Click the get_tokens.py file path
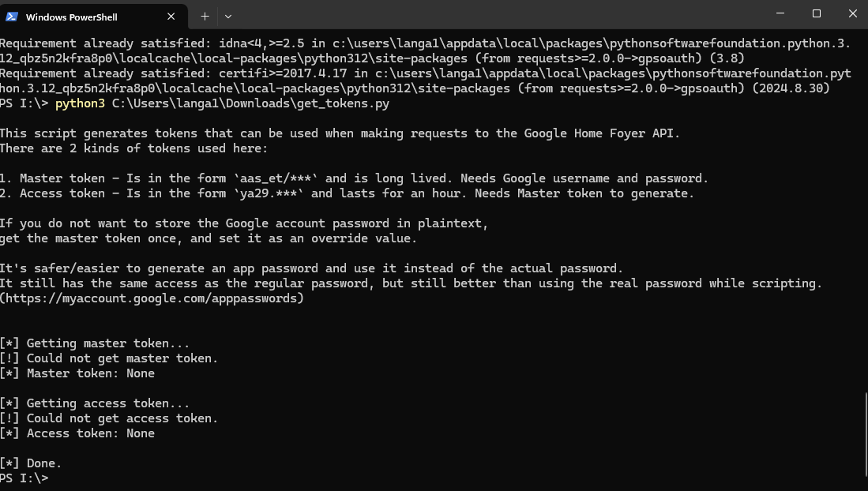This screenshot has height=491, width=868. 250,103
